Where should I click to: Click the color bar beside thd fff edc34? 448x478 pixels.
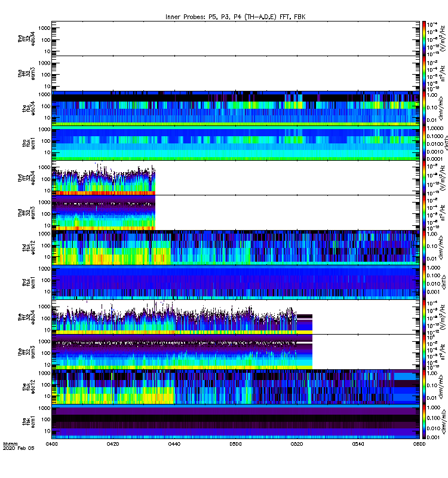pos(424,177)
